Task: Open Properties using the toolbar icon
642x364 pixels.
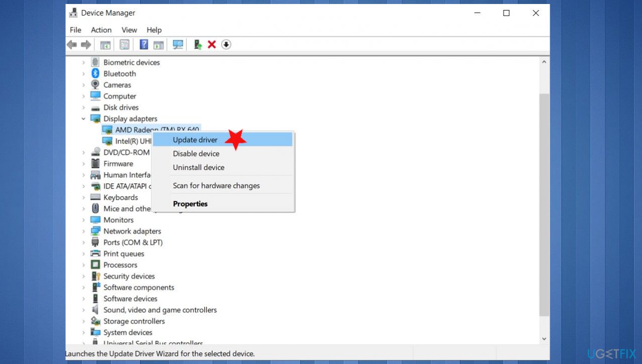Action: point(124,44)
